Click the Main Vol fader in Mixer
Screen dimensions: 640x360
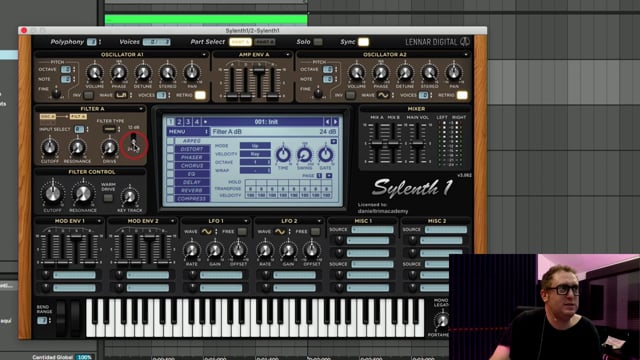coord(417,143)
